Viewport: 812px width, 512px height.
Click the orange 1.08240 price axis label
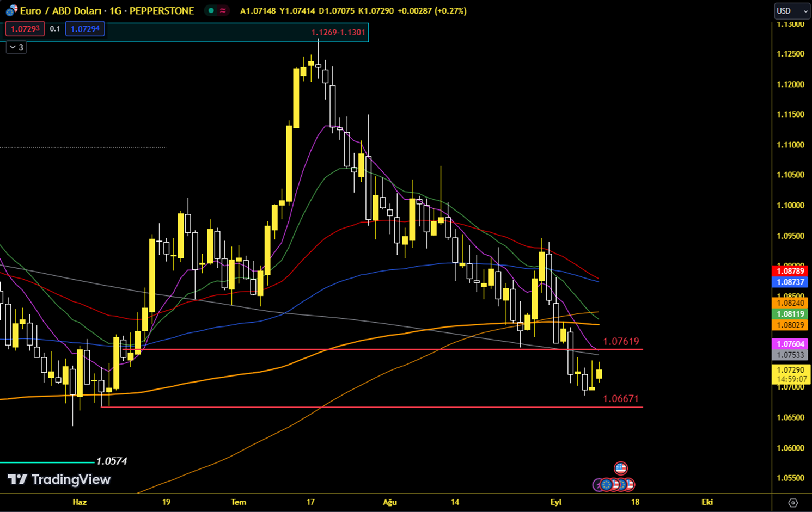click(791, 303)
